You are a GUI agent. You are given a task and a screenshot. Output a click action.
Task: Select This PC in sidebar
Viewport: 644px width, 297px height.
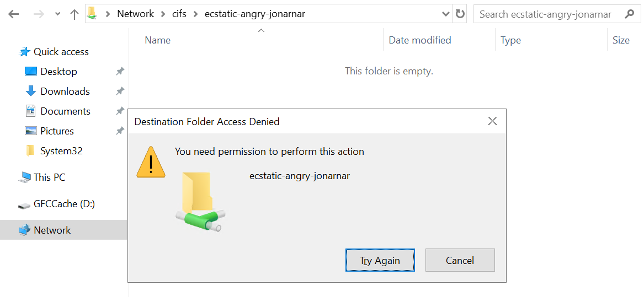click(49, 177)
